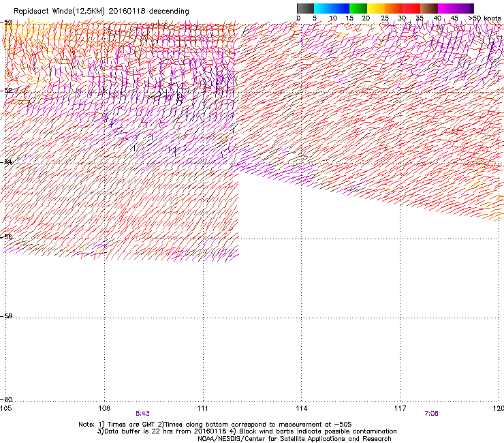Click the latitude label '-56'
The width and height of the screenshot is (504, 443).
6,237
